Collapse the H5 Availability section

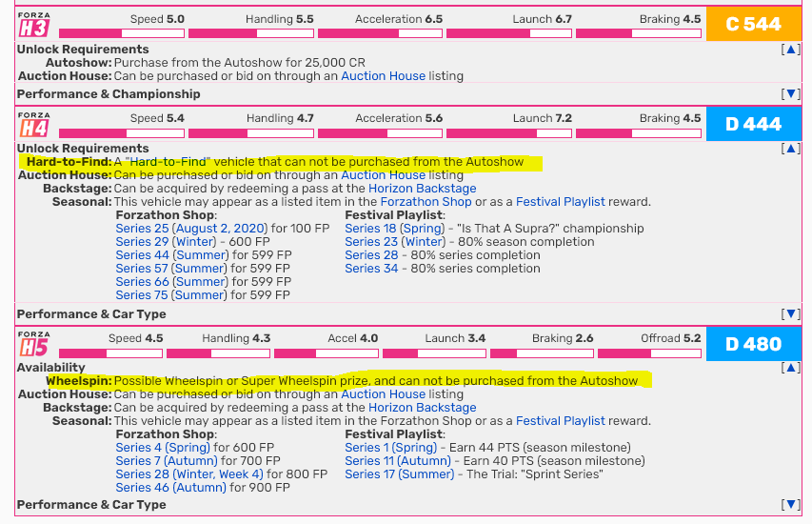click(x=791, y=368)
